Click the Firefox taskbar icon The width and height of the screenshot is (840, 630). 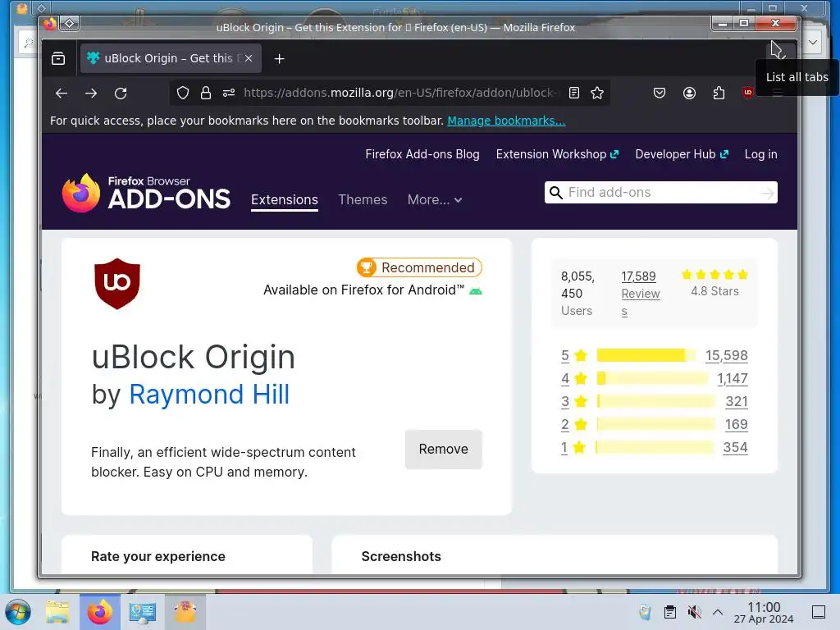(x=100, y=612)
